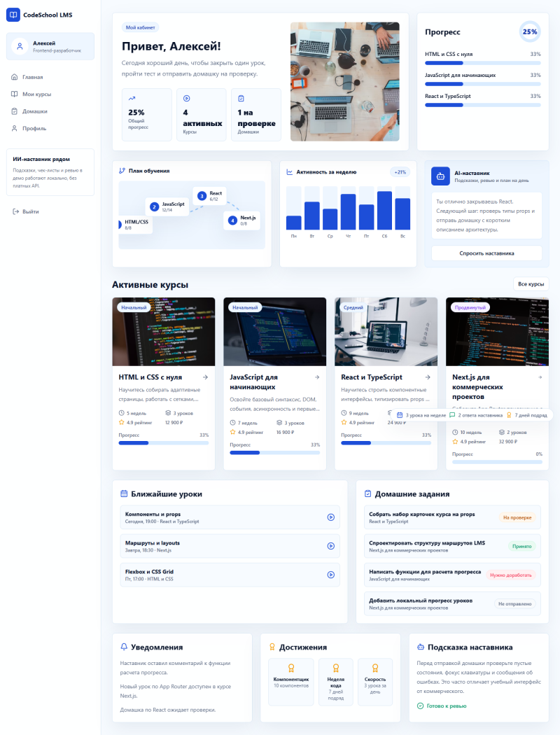Click the play icon above 4 активных
This screenshot has height=735, width=560.
coord(186,99)
